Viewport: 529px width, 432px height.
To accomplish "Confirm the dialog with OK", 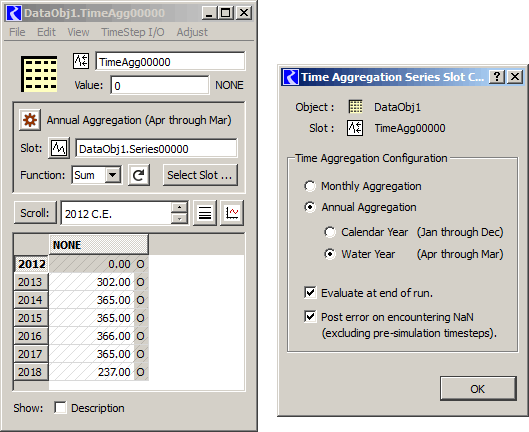I will [x=478, y=389].
